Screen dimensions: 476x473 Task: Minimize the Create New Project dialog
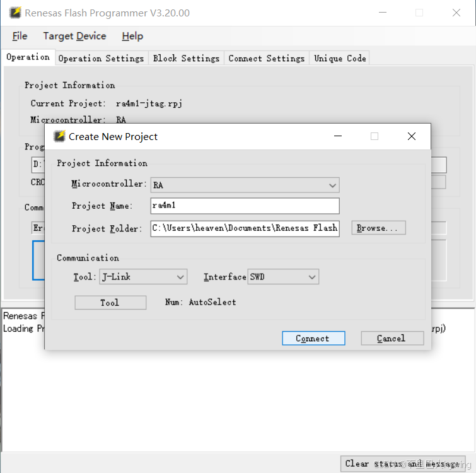pyautogui.click(x=338, y=136)
